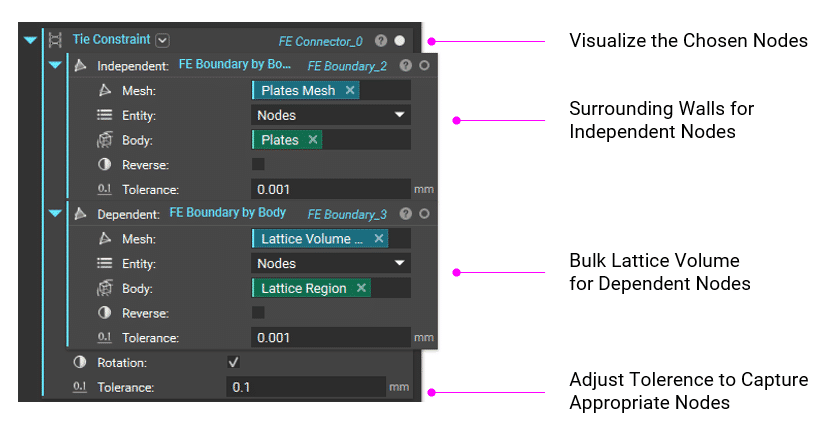
Task: Uncheck the Rotation checkbox
Action: (234, 362)
